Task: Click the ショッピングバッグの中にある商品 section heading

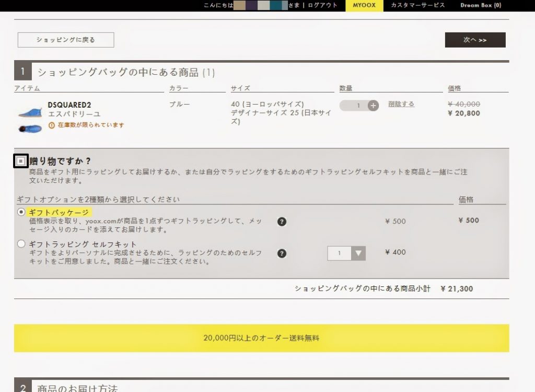Action: (126, 73)
